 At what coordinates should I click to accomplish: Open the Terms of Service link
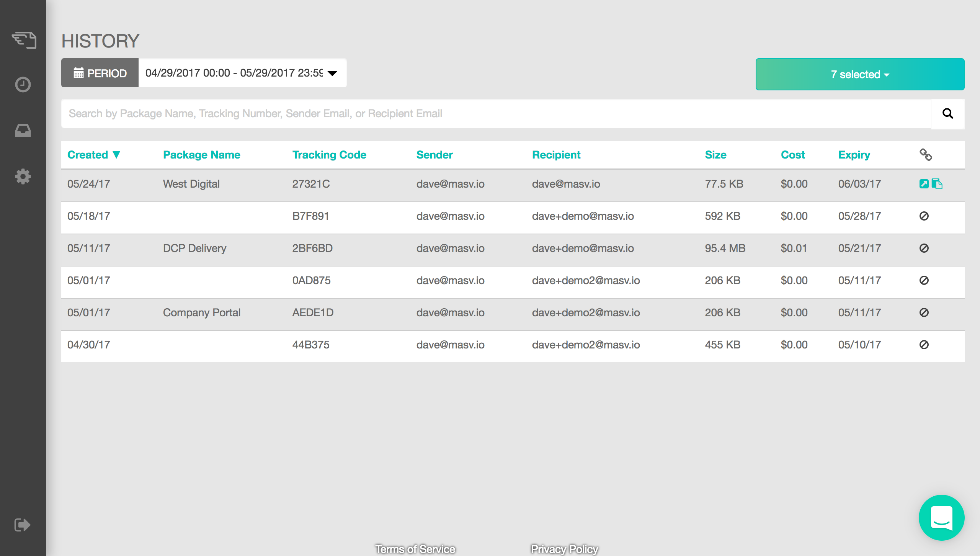click(415, 549)
